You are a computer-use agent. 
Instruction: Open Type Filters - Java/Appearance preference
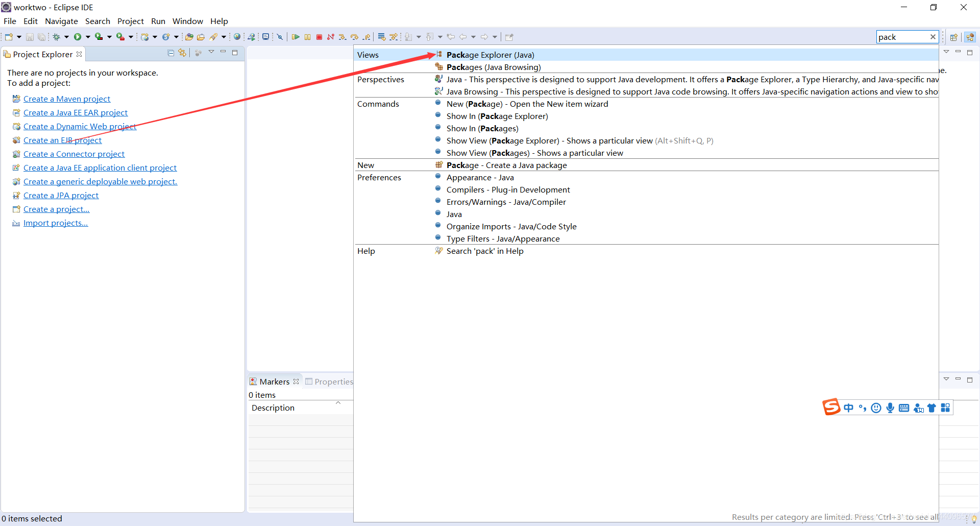[x=646, y=238]
